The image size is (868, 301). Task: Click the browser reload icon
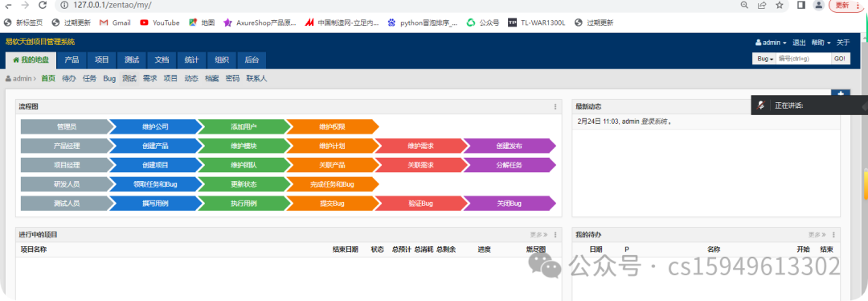click(43, 5)
